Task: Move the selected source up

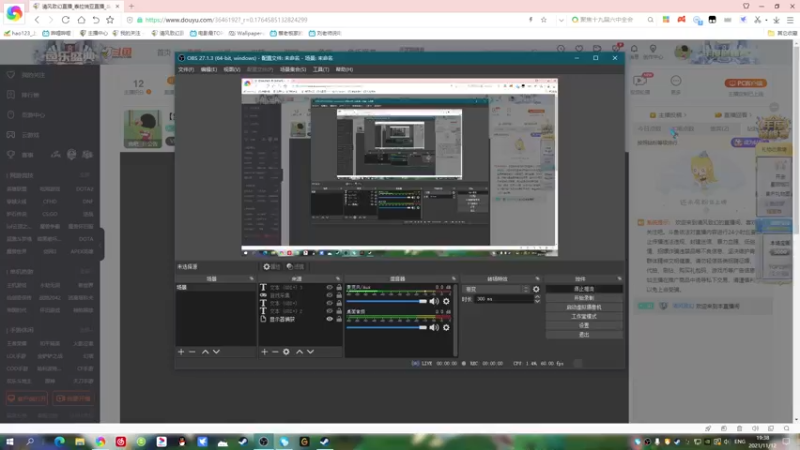Action: pyautogui.click(x=299, y=352)
